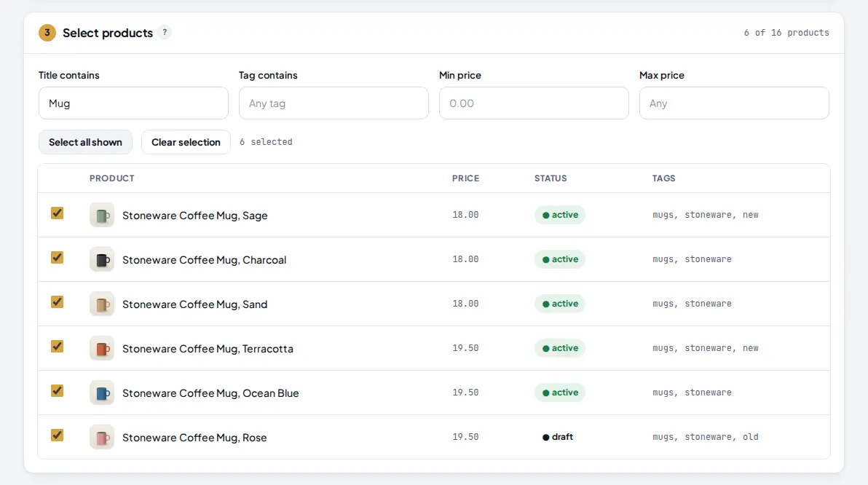Screen dimensions: 868x485
Task: Uncheck Stoneware Coffee Mug, Sand
Action: pyautogui.click(x=57, y=301)
